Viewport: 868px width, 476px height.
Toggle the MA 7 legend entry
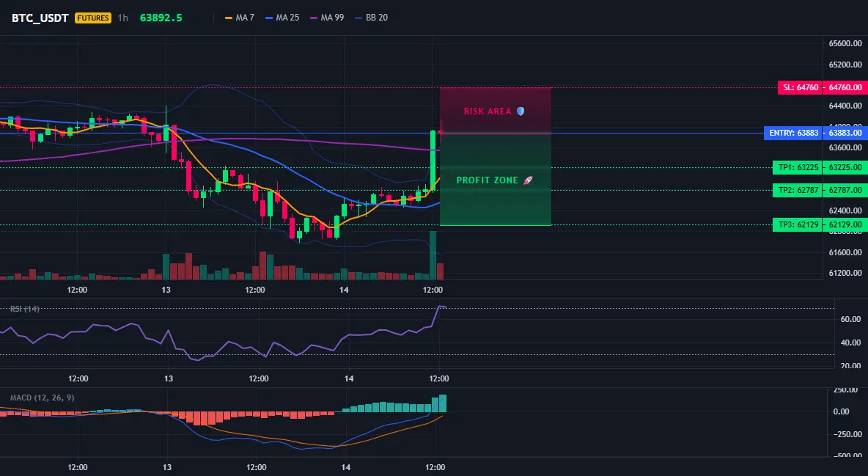click(x=239, y=18)
